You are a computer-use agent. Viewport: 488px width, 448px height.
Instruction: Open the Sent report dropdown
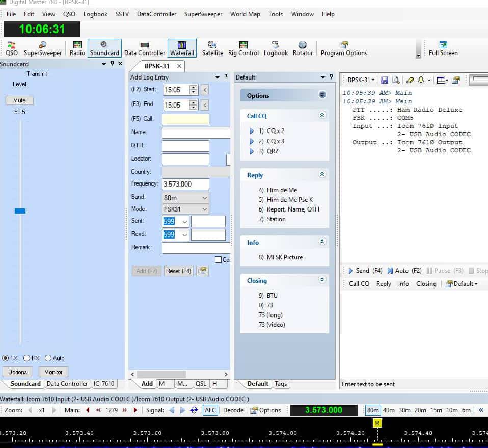[x=184, y=221]
